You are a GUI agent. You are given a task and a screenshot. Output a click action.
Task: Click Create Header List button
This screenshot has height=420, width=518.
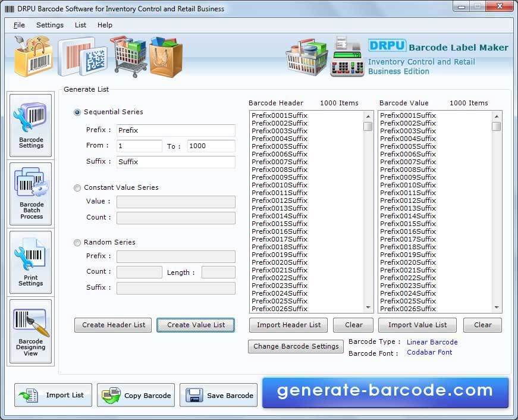[113, 325]
